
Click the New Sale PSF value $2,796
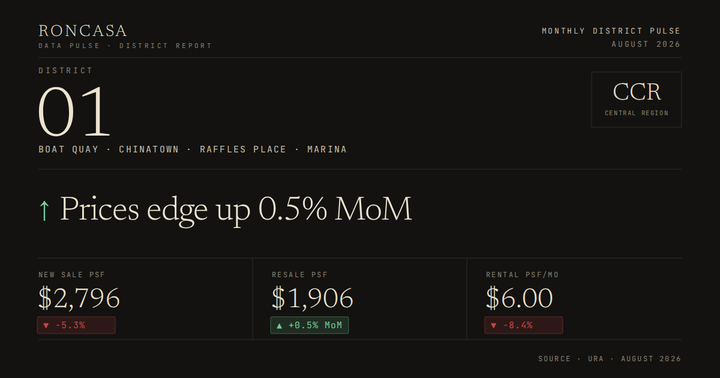tap(79, 298)
